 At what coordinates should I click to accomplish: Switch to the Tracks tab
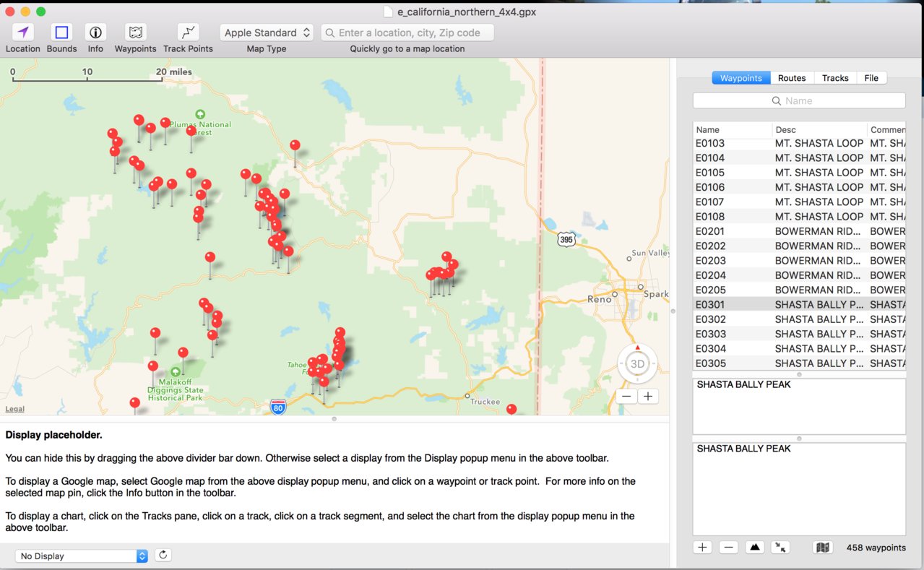coord(835,78)
